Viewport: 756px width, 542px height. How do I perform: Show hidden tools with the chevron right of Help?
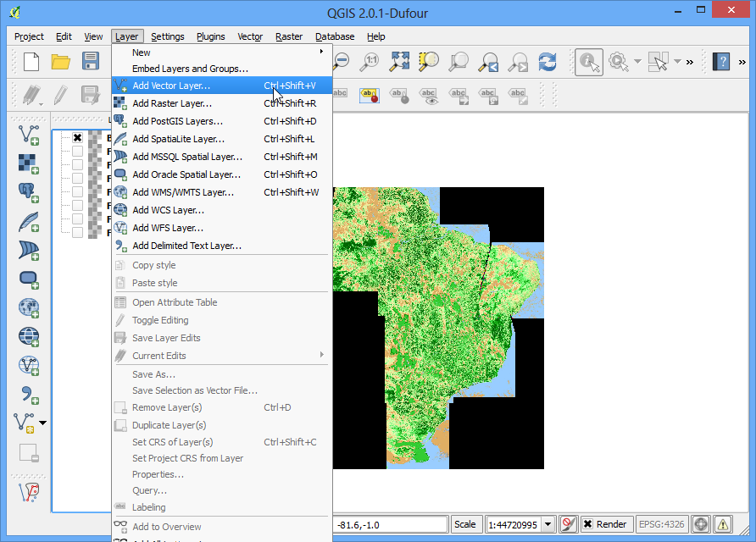742,62
